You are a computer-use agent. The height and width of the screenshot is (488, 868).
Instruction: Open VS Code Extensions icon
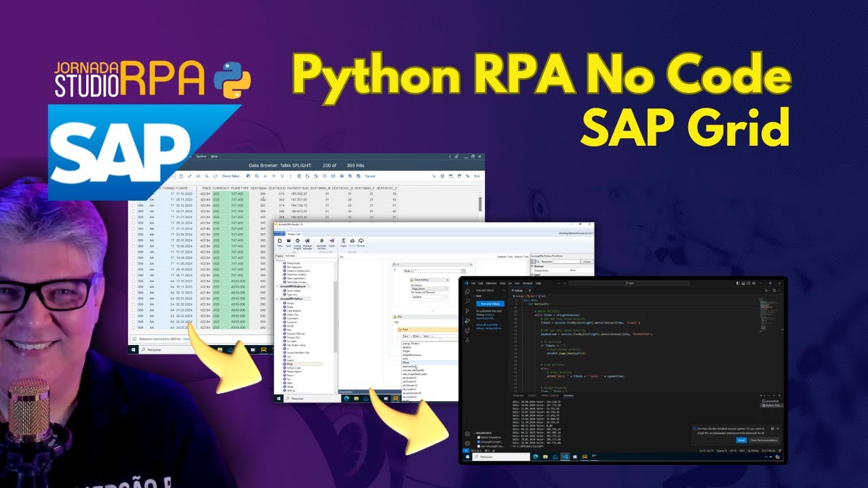467,330
